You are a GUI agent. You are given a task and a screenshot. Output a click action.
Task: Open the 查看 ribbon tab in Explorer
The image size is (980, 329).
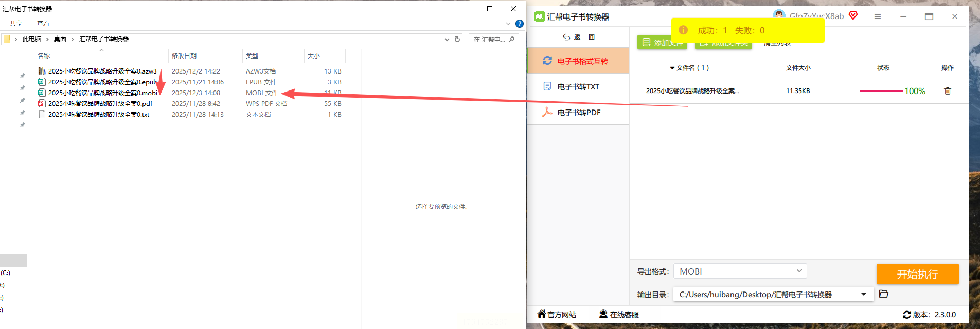tap(43, 24)
